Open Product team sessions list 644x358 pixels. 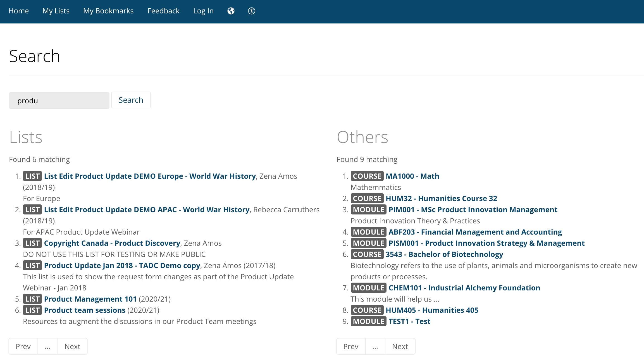(x=85, y=310)
